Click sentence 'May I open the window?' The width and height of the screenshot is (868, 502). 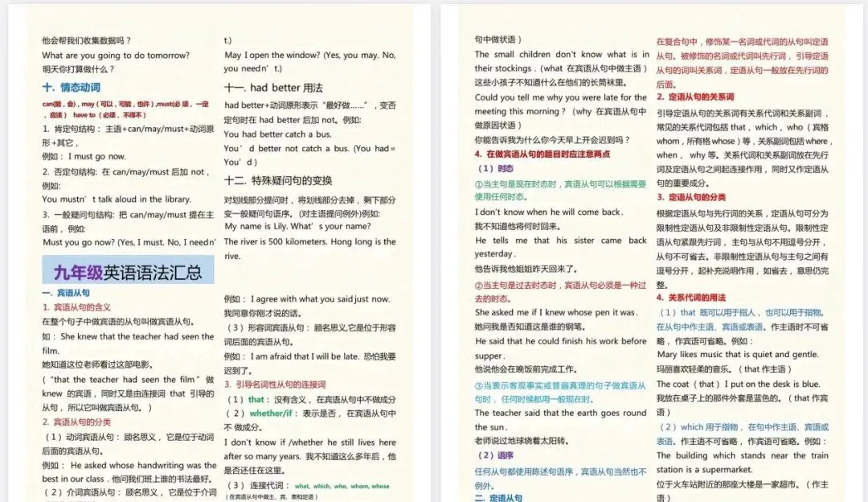[272, 55]
